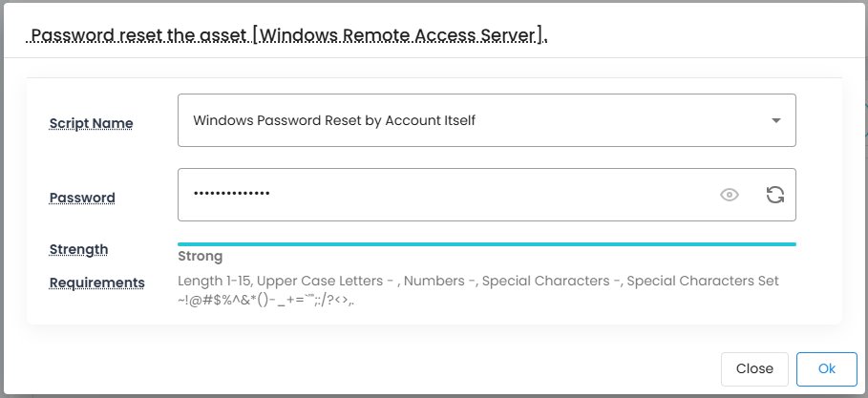Click the Strong strength indicator text
This screenshot has width=868, height=398.
200,256
